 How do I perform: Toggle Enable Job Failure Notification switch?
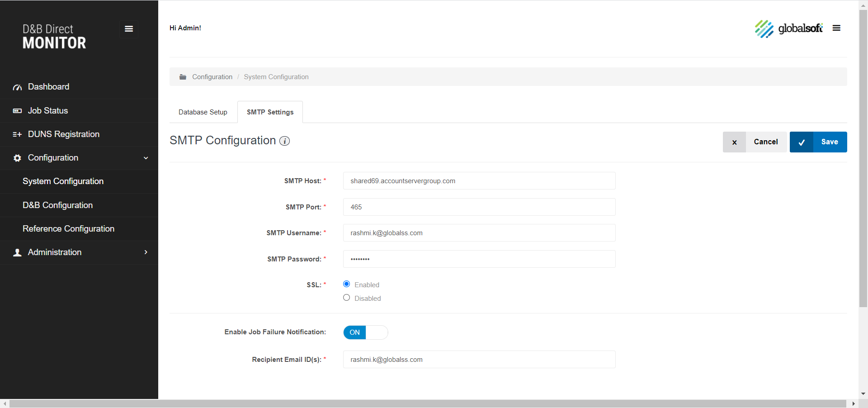365,332
